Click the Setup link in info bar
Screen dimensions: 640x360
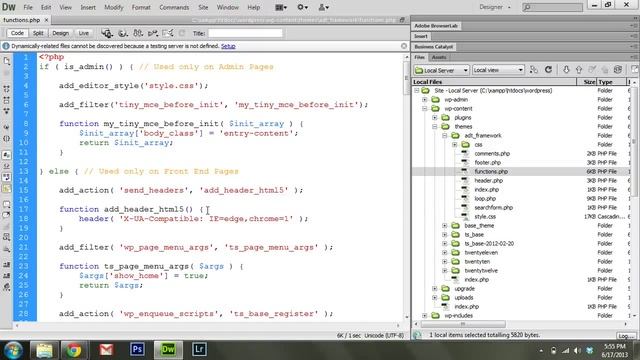tap(228, 46)
